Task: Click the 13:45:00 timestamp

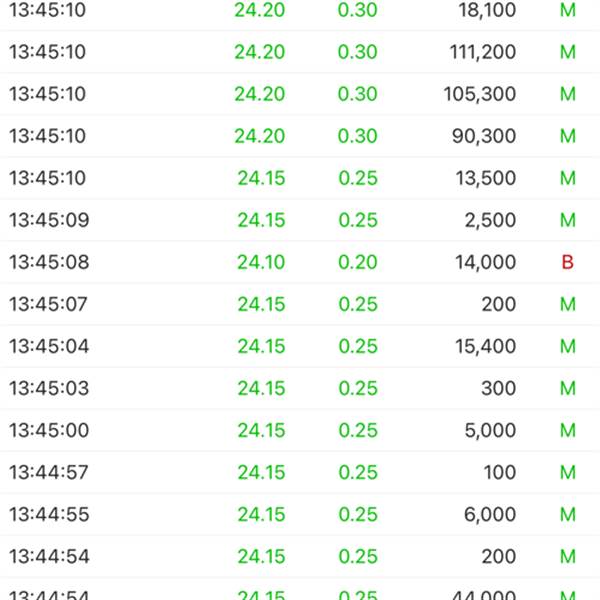Action: pyautogui.click(x=49, y=430)
